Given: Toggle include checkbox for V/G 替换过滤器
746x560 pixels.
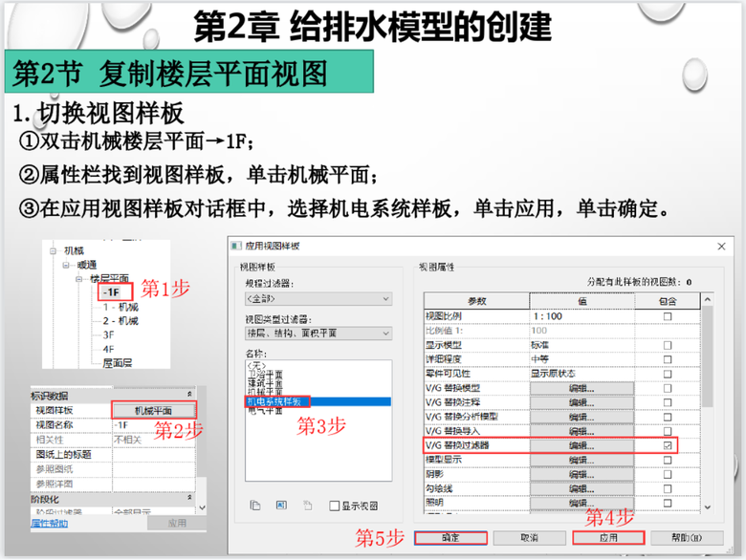Looking at the screenshot, I should (x=668, y=445).
